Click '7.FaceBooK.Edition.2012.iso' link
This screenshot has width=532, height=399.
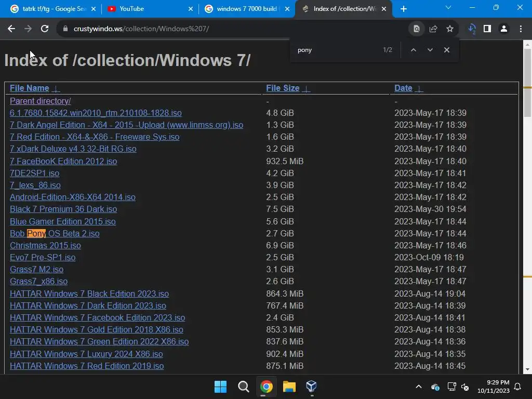pos(63,161)
